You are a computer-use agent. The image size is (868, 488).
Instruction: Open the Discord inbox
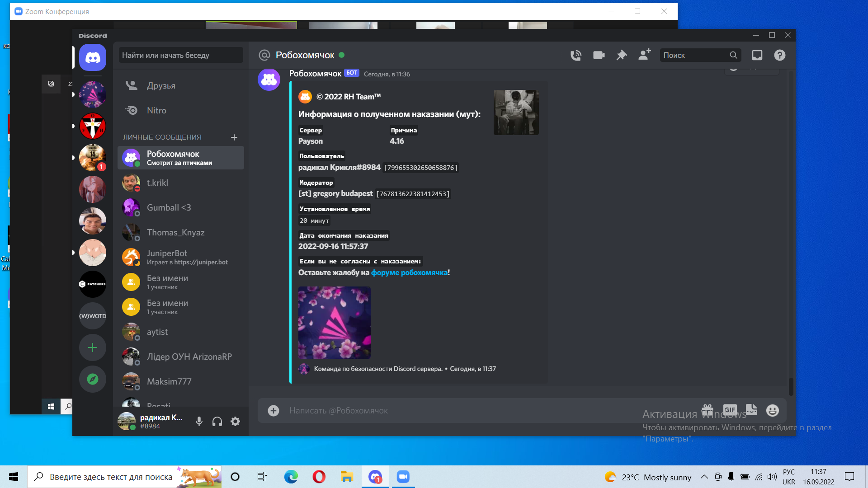tap(757, 55)
